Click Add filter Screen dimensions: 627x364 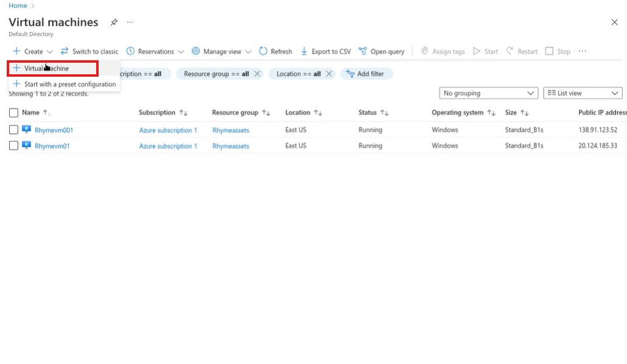[366, 74]
